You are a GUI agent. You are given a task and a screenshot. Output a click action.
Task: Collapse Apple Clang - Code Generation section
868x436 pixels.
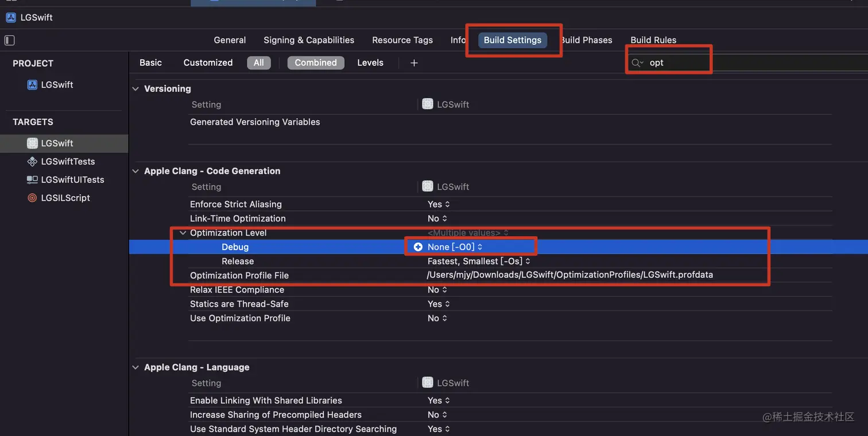point(135,171)
